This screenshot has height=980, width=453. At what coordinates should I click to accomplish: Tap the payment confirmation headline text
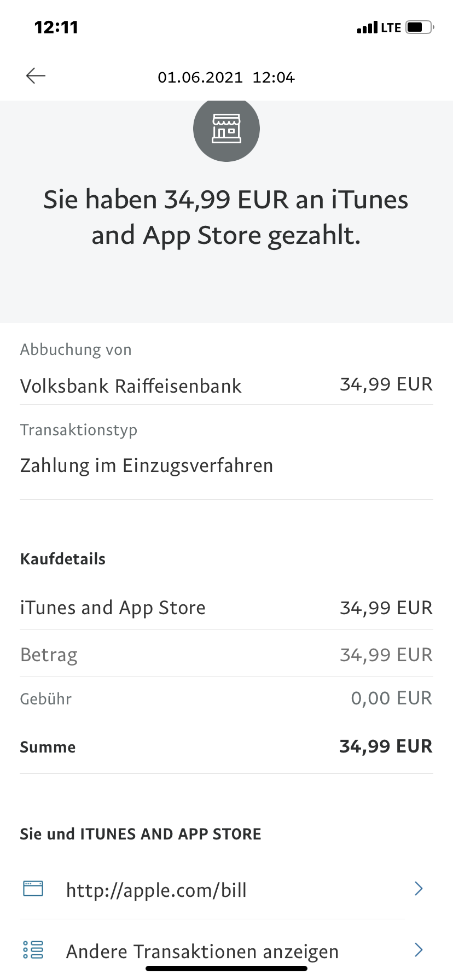226,217
